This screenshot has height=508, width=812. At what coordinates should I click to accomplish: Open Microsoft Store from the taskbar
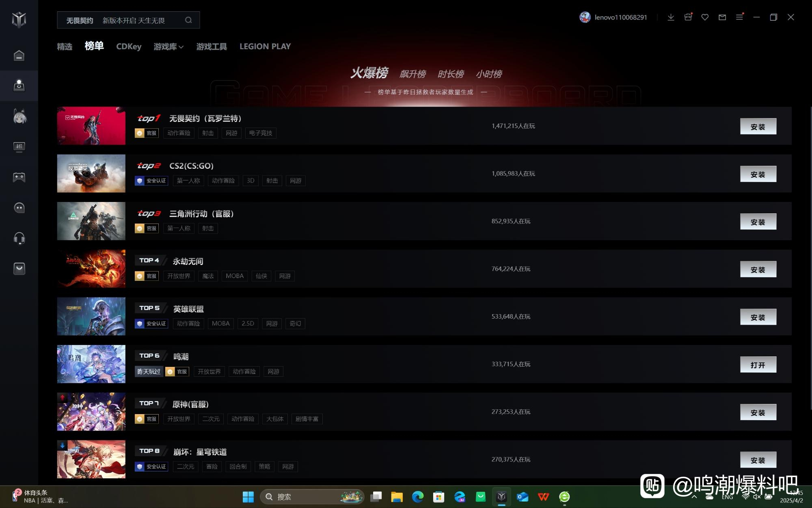438,497
